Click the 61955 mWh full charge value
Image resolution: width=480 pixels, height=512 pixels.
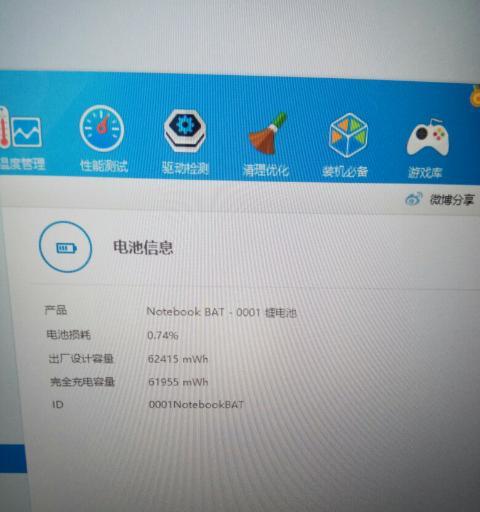coord(178,382)
